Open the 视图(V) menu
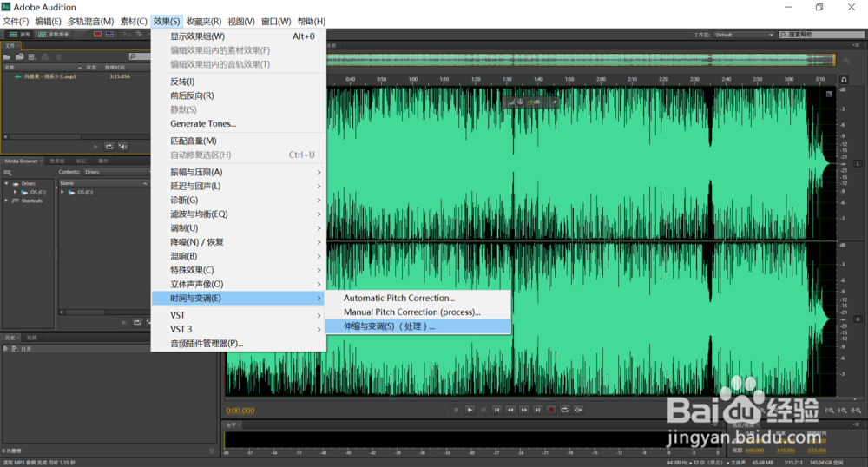The width and height of the screenshot is (868, 467). pyautogui.click(x=241, y=22)
